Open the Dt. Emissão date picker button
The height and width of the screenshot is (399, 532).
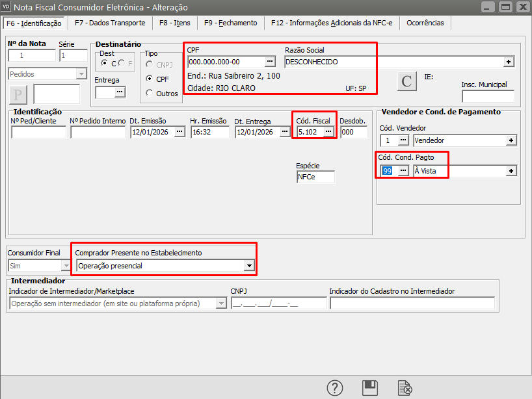tap(180, 132)
